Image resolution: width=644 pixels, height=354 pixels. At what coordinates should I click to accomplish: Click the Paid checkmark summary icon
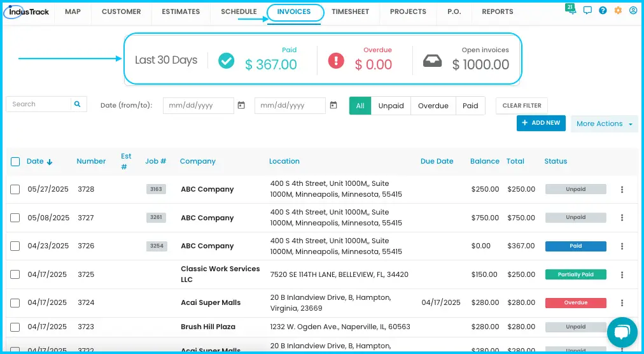(226, 60)
